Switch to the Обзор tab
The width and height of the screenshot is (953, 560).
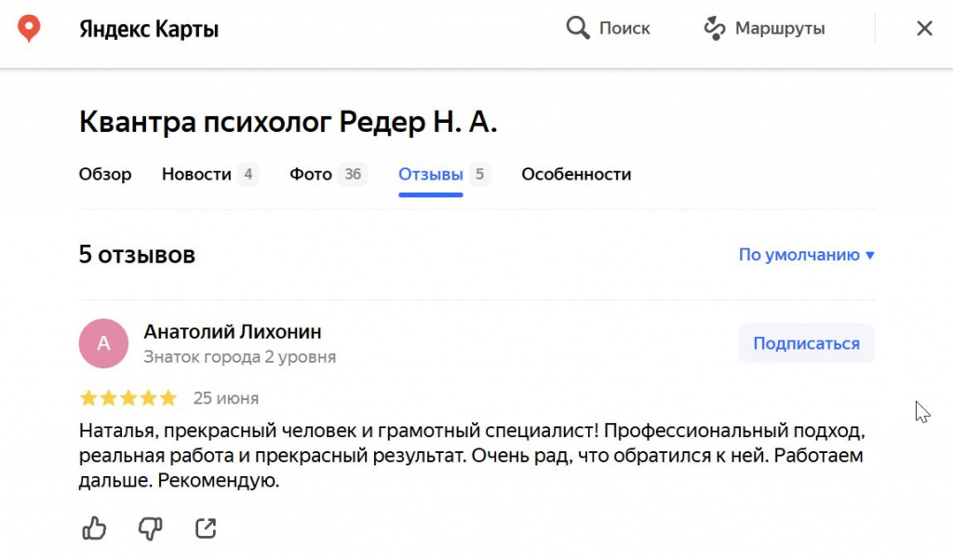pyautogui.click(x=104, y=174)
